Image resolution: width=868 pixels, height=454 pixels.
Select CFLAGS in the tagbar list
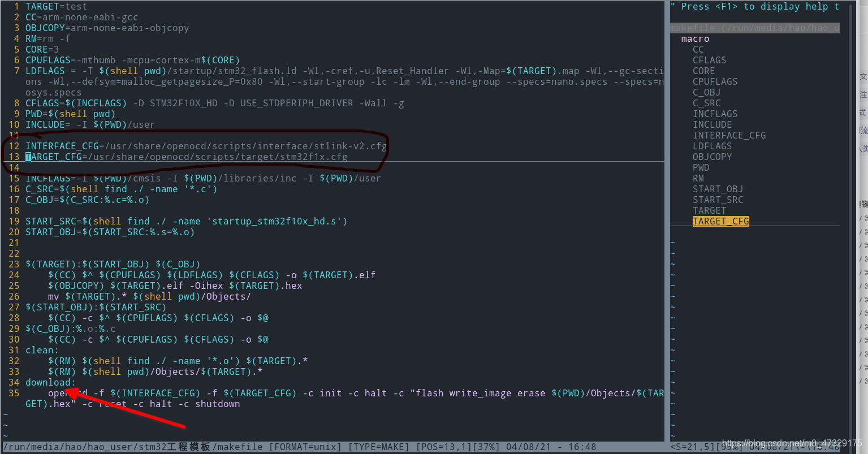(x=709, y=60)
